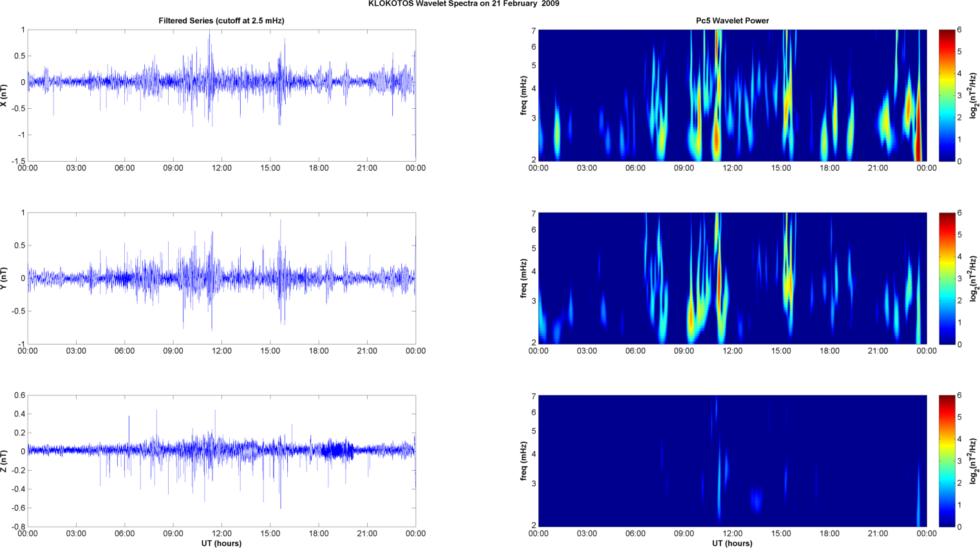Click the '-0.6' tick on the Z (nT) axis
Image resolution: width=980 pixels, height=548 pixels.
pos(18,508)
